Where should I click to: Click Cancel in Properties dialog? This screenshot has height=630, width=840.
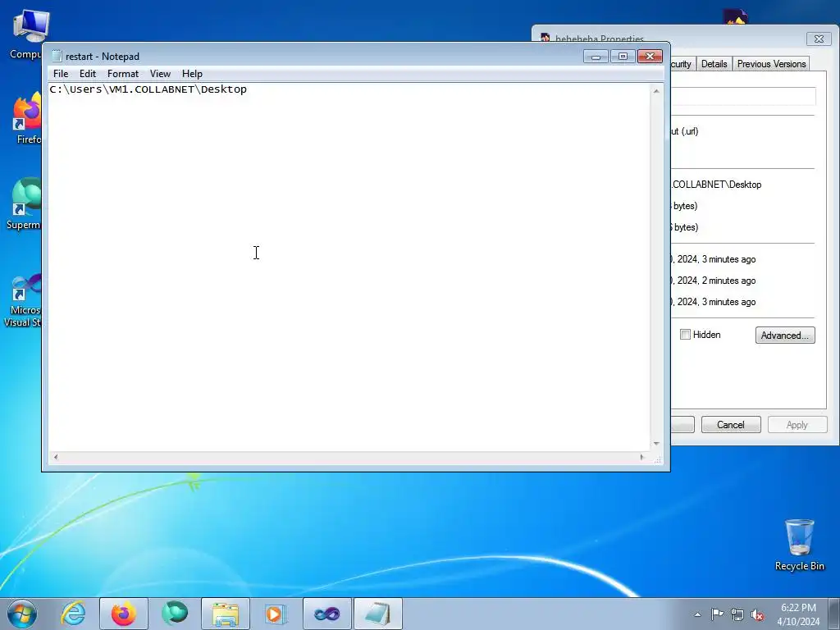[x=731, y=425]
